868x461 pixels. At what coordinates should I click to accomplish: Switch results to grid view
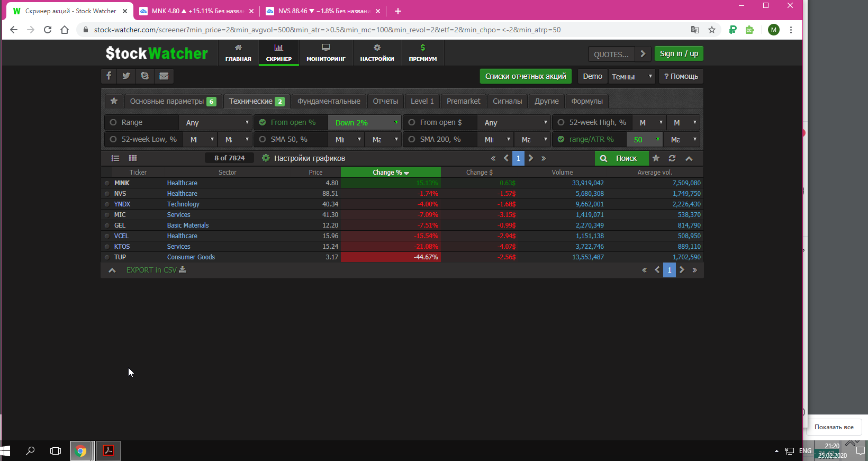point(133,158)
